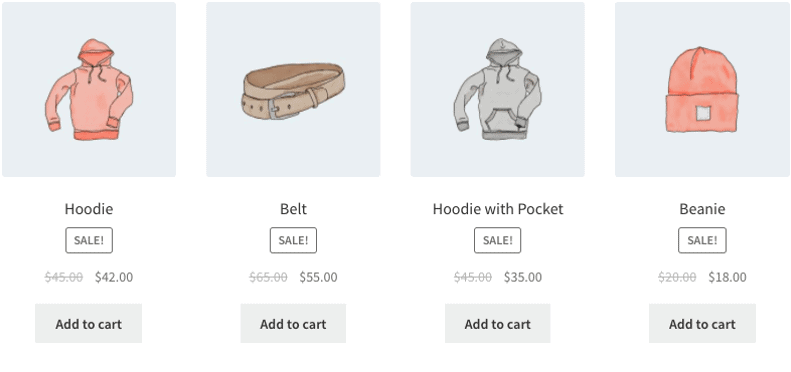Viewport: 791px width, 372px height.
Task: Click the Belt product title
Action: point(293,209)
